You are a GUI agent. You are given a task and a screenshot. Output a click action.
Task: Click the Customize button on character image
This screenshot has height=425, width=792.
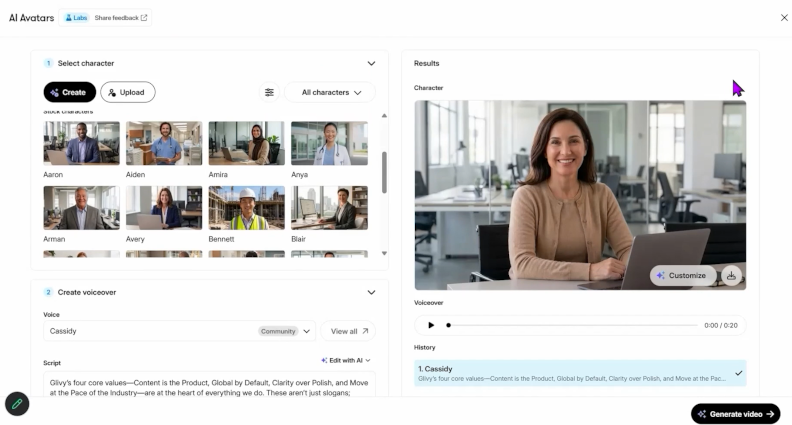click(x=682, y=275)
